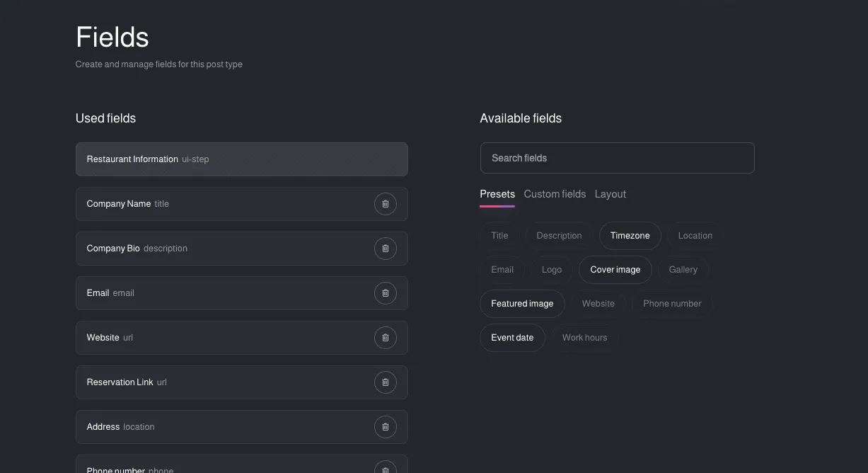Expand the Reservation Link field settings
This screenshot has width=868, height=473.
[x=226, y=382]
